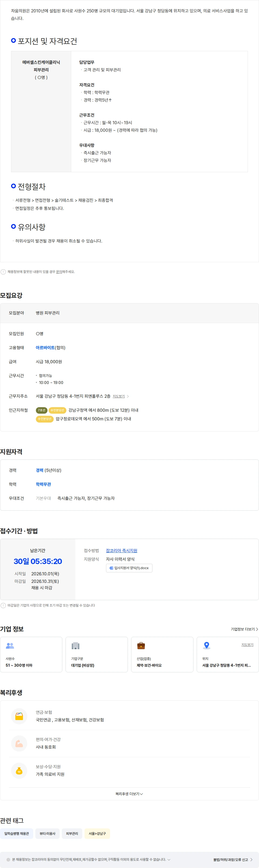Open 기업정보 더보기 link

click(x=244, y=629)
